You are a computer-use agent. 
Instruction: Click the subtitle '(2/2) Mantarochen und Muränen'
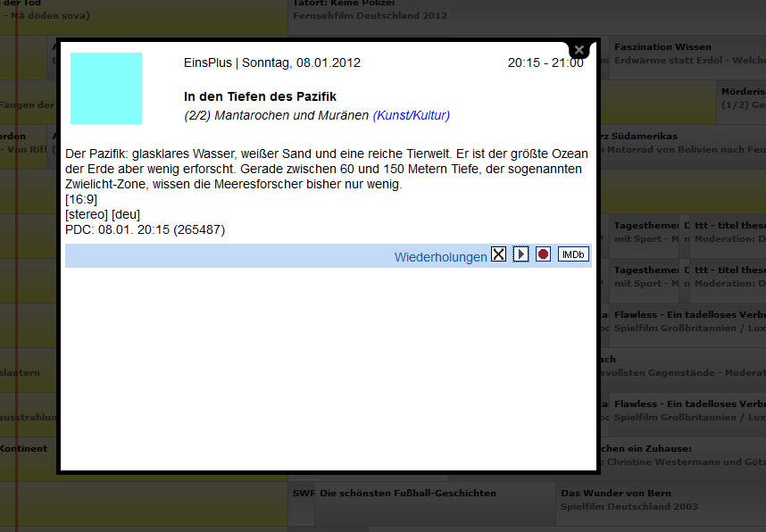(276, 115)
